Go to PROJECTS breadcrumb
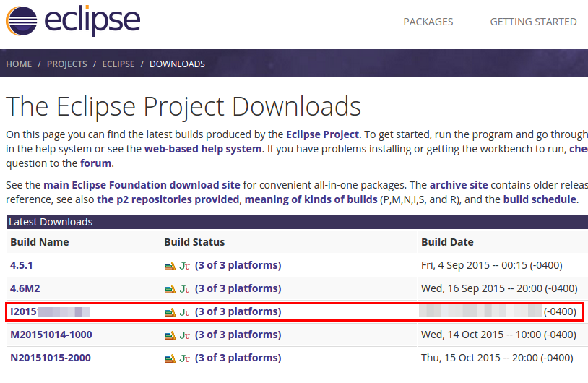This screenshot has width=588, height=383. pyautogui.click(x=66, y=64)
